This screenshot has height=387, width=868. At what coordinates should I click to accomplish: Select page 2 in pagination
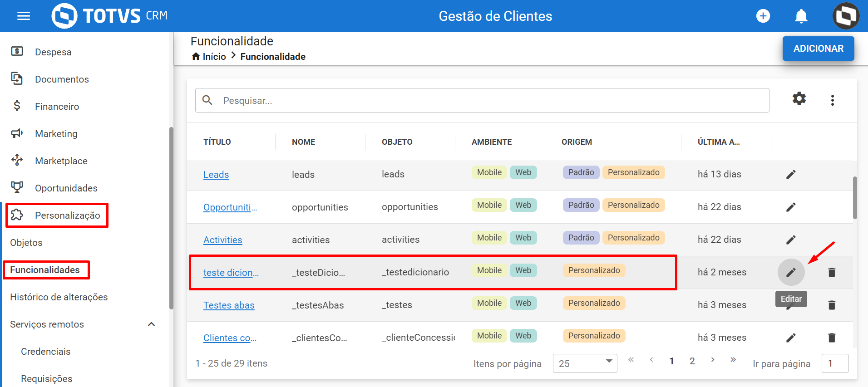(x=692, y=361)
